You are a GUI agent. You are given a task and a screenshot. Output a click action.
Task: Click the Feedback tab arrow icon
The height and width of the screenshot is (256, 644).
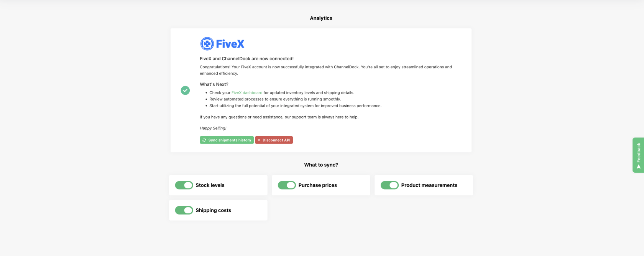tap(638, 167)
